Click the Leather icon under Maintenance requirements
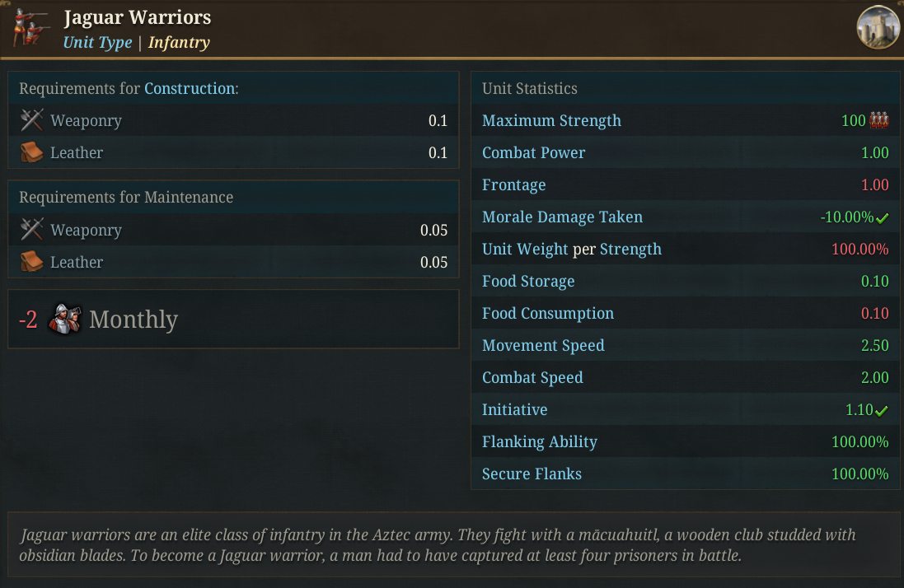 [x=31, y=262]
